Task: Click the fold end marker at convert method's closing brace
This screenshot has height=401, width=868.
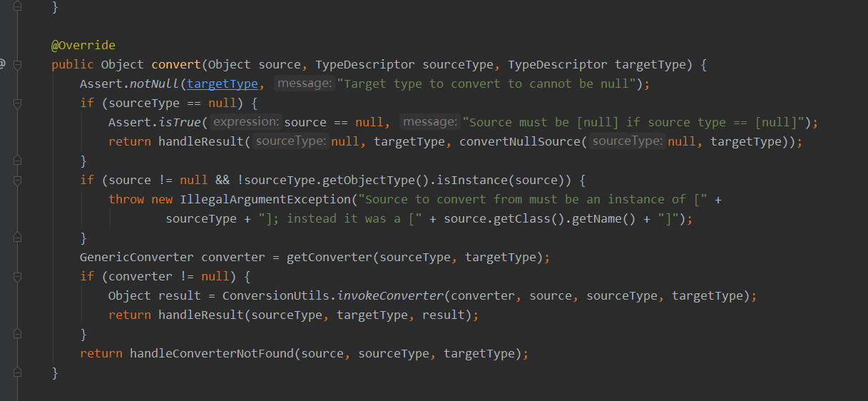Action: tap(18, 372)
